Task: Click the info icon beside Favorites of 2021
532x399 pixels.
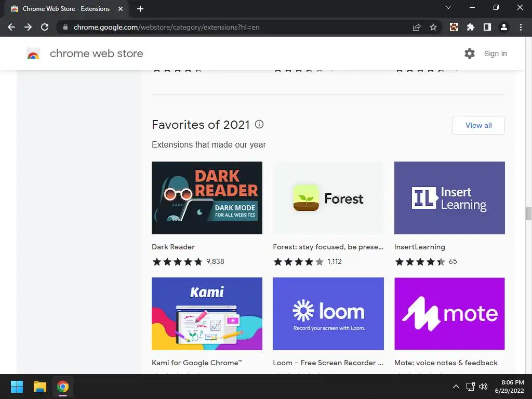Action: coord(259,124)
